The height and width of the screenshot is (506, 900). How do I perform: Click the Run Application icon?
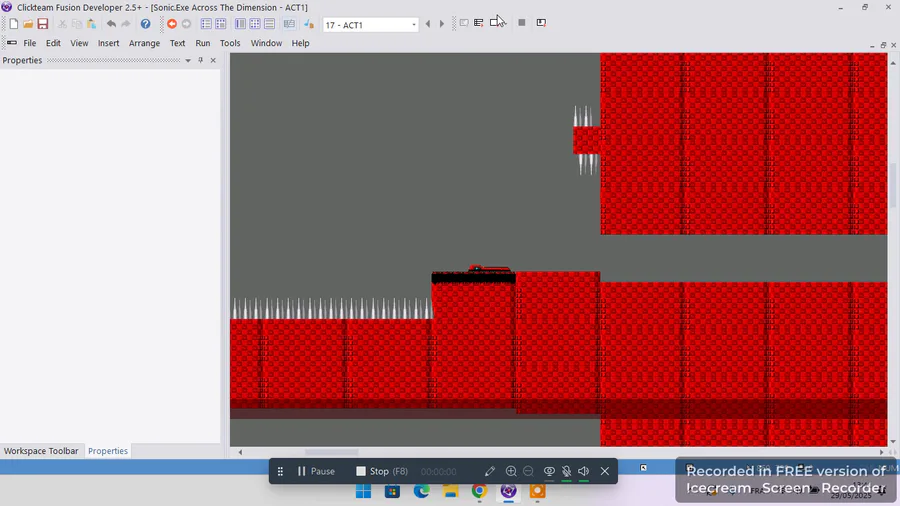click(479, 23)
